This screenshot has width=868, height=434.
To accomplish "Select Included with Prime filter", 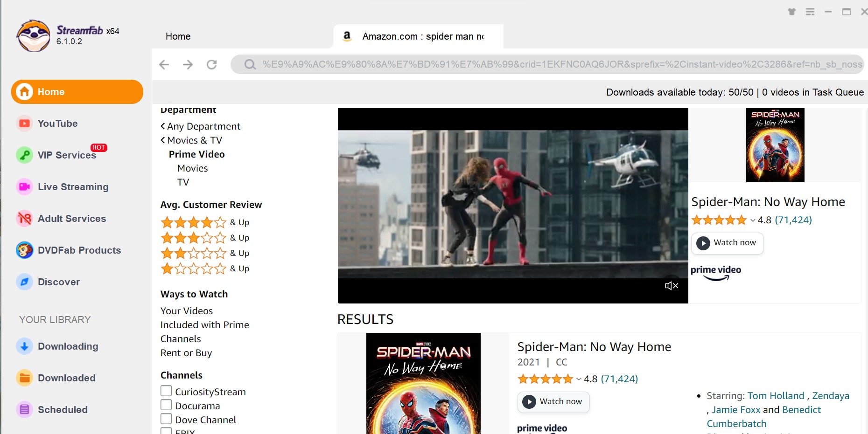I will point(204,325).
